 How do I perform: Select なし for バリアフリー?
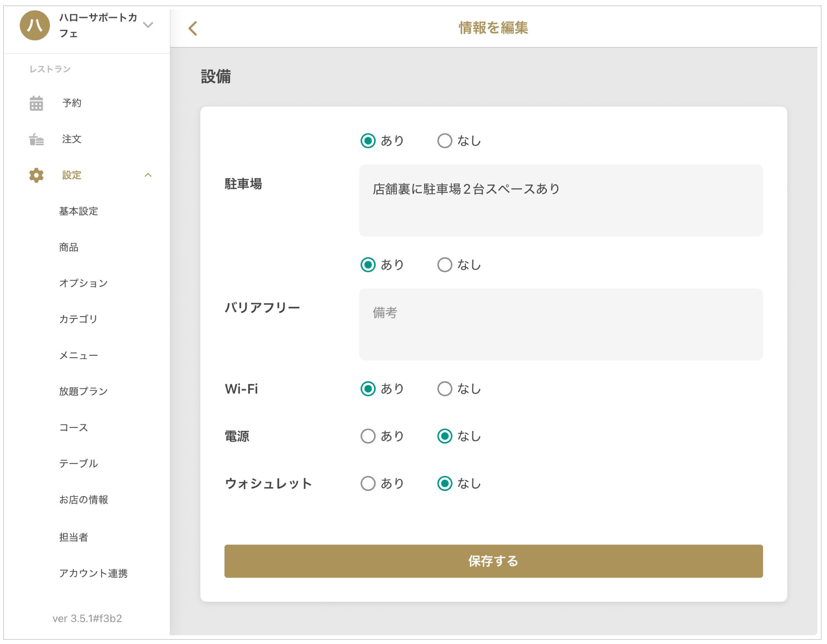click(x=445, y=265)
